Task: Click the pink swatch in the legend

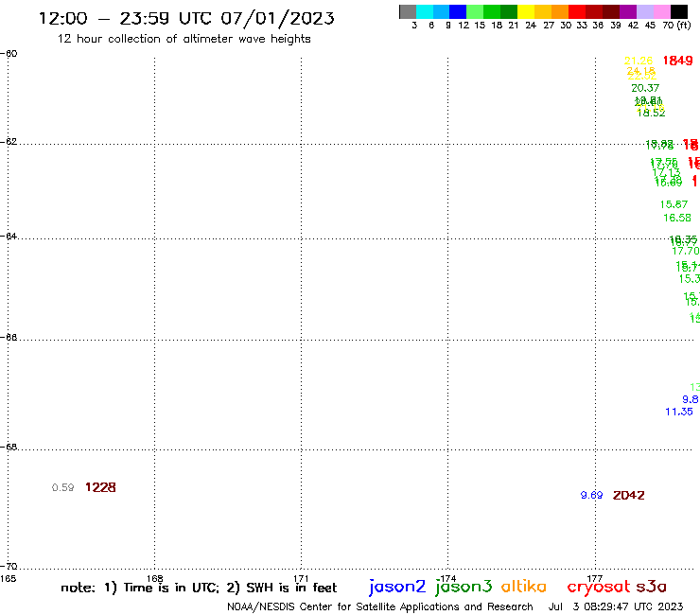Action: [x=661, y=11]
